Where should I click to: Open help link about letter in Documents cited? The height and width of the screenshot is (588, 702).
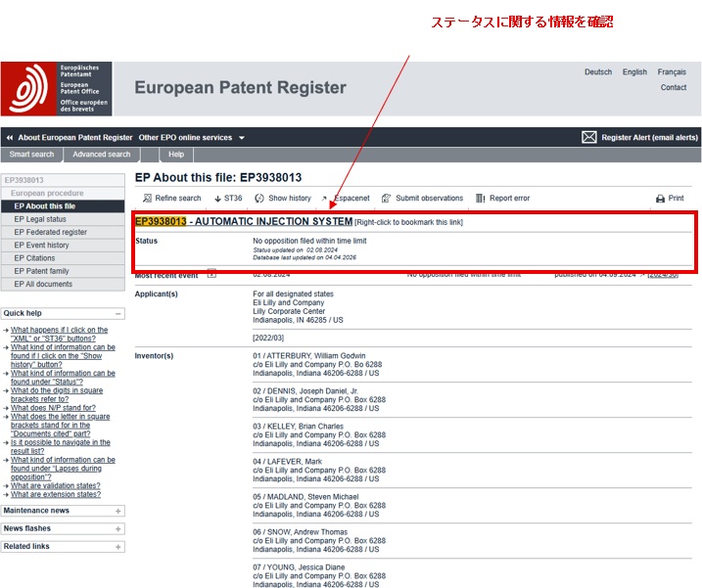[60, 426]
